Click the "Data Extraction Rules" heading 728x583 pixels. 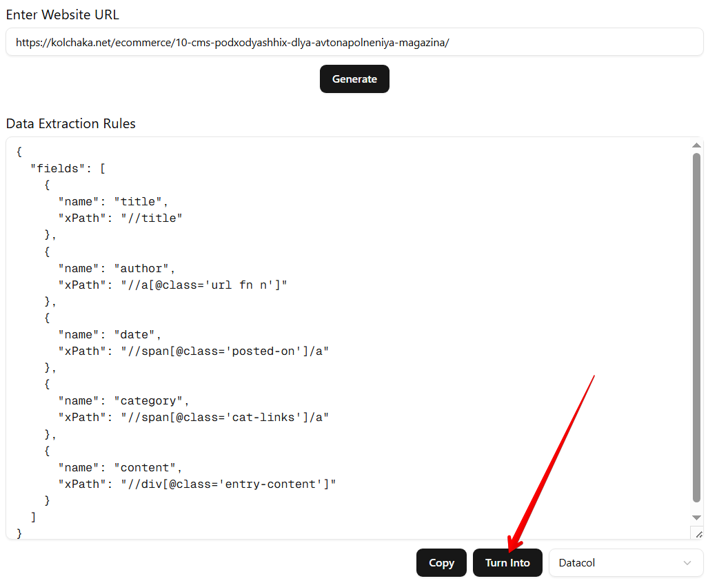click(x=71, y=123)
